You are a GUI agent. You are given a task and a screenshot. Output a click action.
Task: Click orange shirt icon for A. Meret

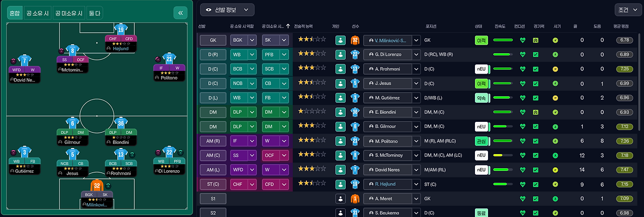tap(355, 199)
